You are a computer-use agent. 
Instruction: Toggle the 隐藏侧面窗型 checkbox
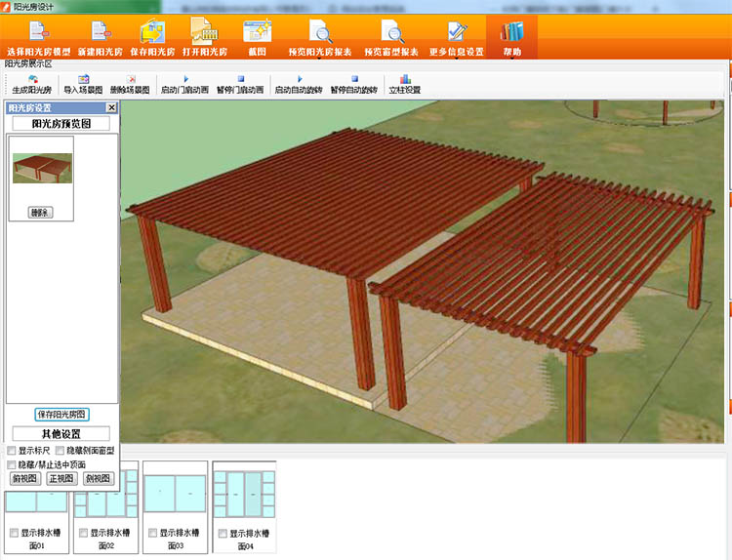(60, 451)
